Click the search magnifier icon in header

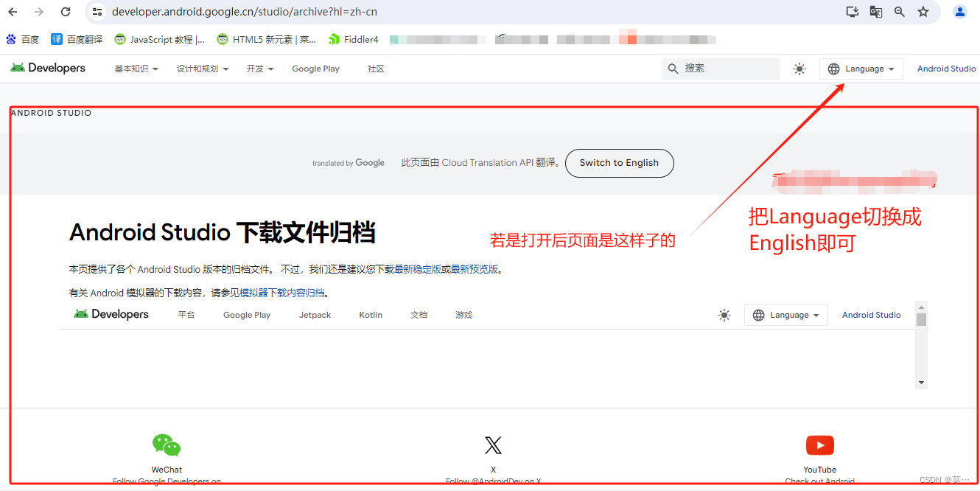click(673, 69)
